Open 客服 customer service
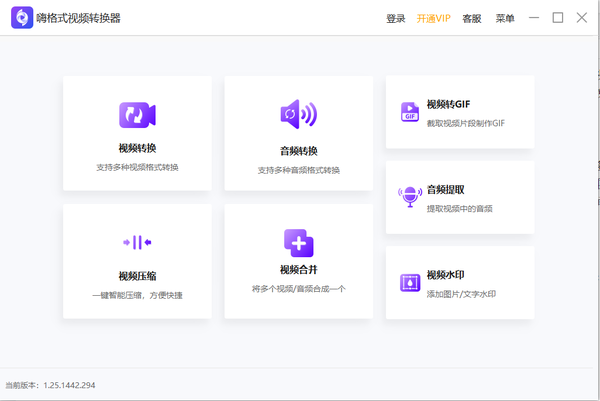This screenshot has height=401, width=600. (471, 18)
